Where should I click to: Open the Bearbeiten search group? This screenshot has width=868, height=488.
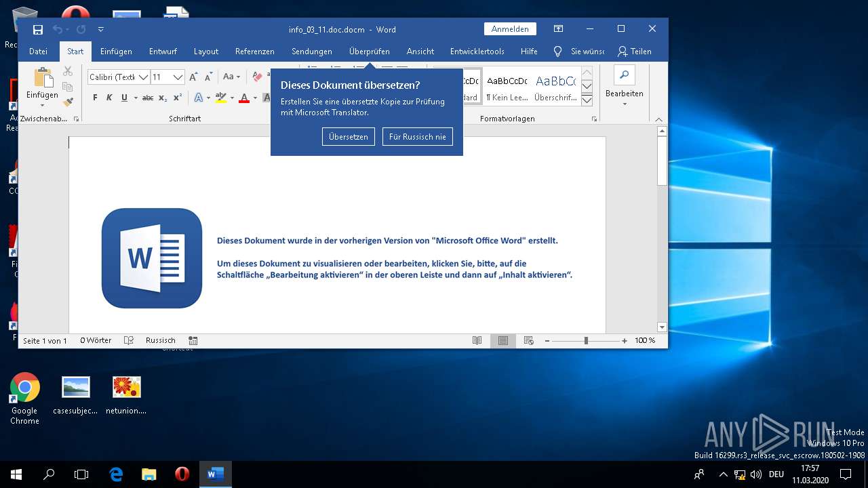click(x=624, y=85)
